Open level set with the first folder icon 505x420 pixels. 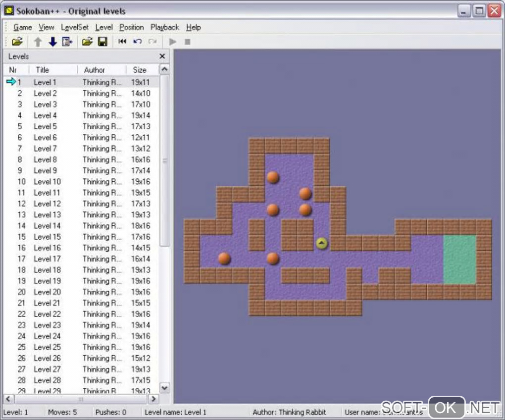coord(17,42)
